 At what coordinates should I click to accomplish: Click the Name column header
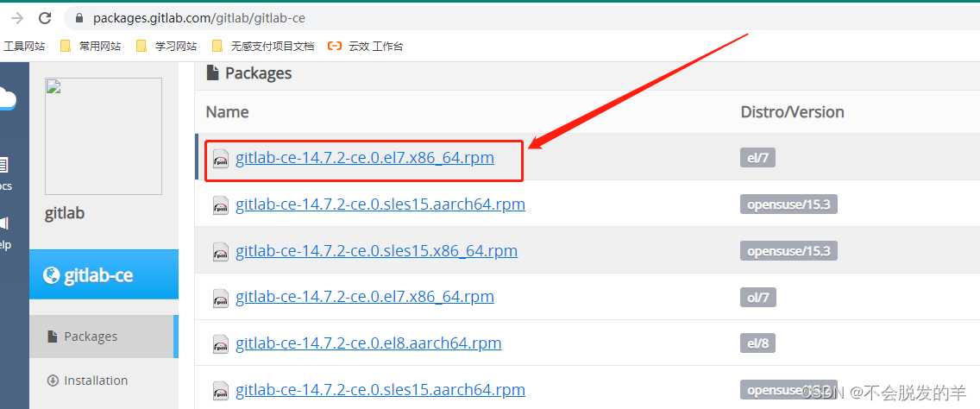point(228,112)
